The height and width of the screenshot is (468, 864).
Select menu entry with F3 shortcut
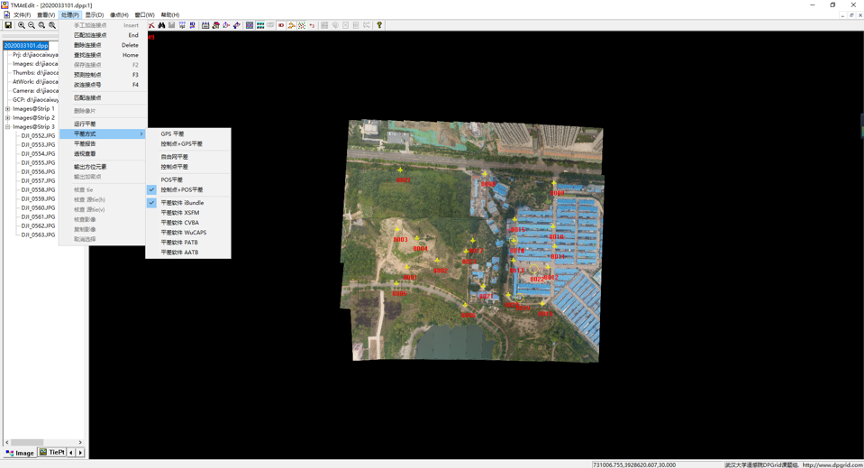pyautogui.click(x=103, y=75)
